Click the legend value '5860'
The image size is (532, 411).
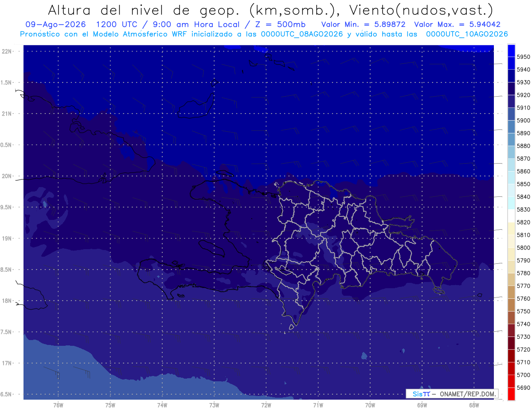(x=524, y=171)
